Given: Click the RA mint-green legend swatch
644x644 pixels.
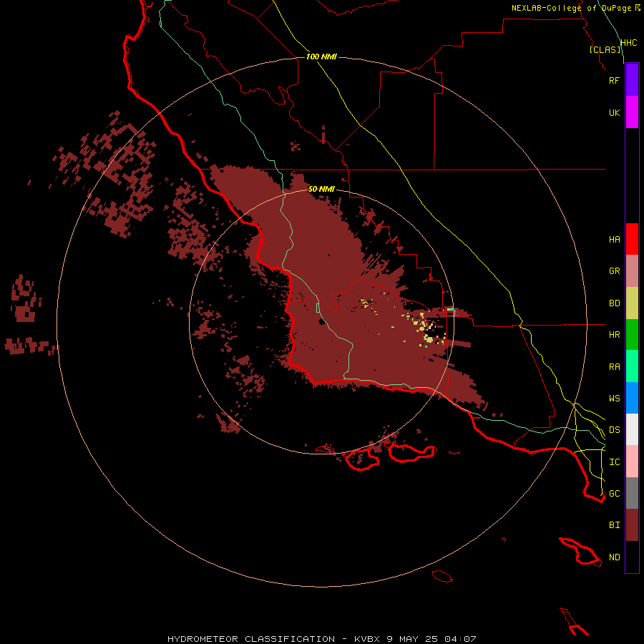Looking at the screenshot, I should [x=632, y=366].
